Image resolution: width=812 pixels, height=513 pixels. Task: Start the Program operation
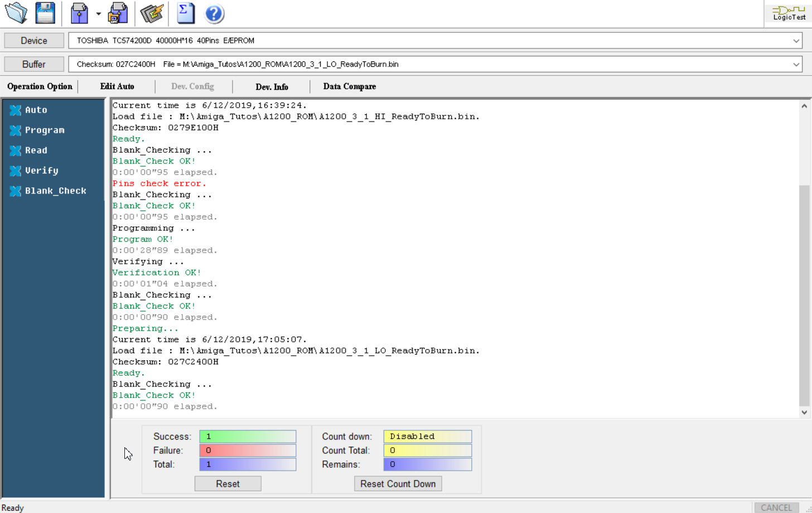45,130
